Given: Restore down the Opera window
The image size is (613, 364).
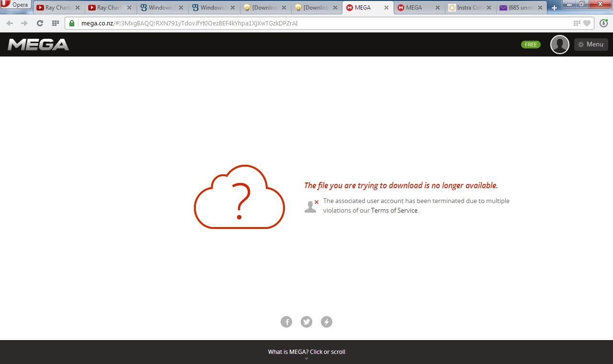Looking at the screenshot, I should point(582,4).
